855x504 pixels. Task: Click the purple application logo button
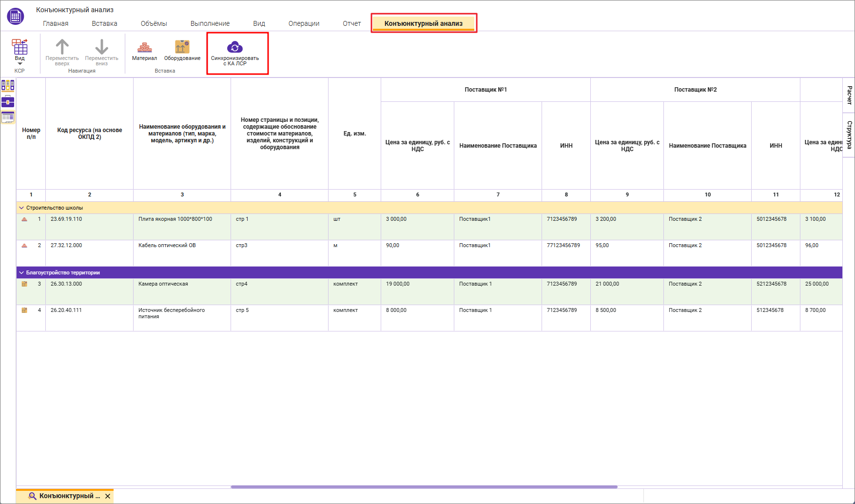(x=16, y=16)
